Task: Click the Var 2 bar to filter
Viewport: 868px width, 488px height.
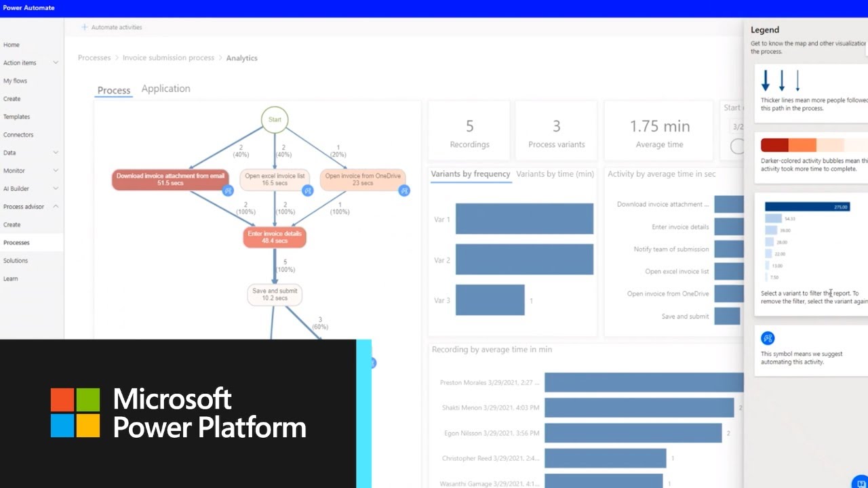Action: tap(524, 260)
